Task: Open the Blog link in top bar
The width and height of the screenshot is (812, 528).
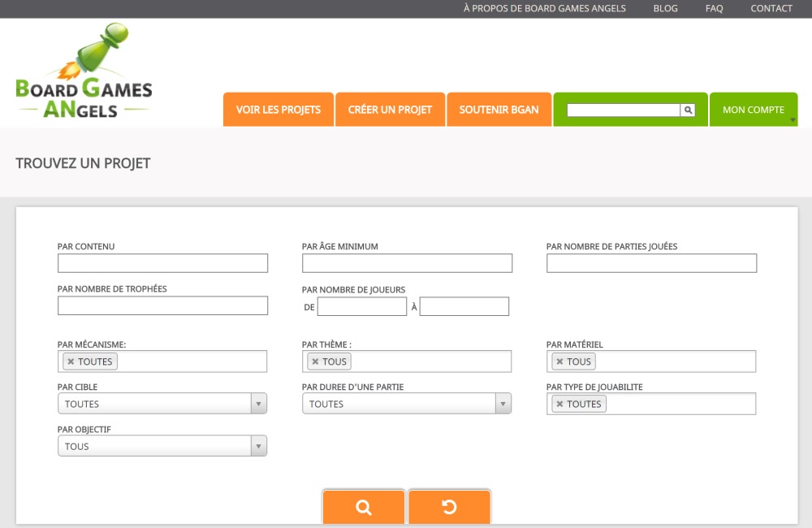Action: (665, 9)
